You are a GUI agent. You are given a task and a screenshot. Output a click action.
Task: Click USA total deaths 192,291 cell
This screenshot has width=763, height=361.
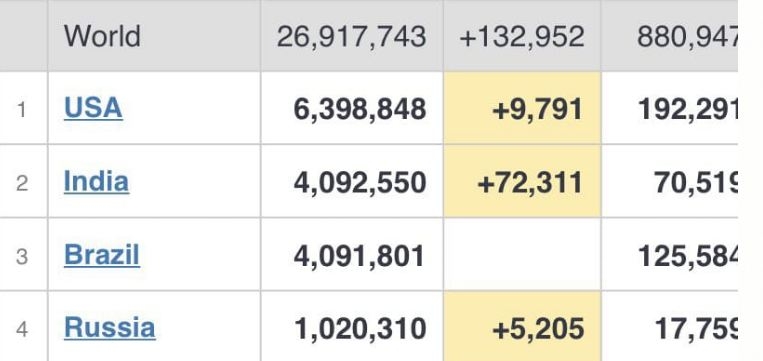(670, 108)
